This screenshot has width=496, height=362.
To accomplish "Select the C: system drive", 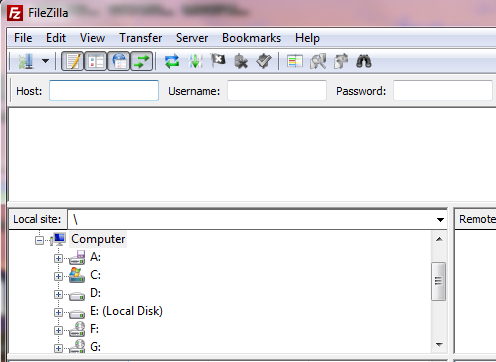I will pos(95,275).
